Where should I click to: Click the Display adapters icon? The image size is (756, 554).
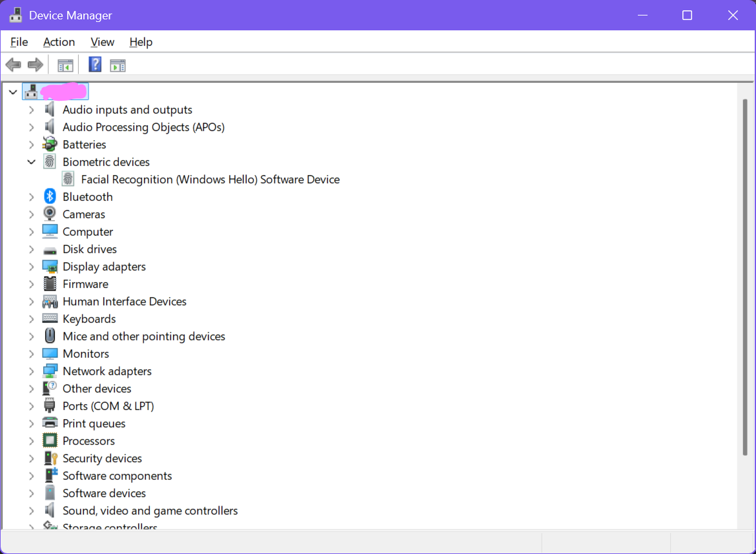click(50, 266)
